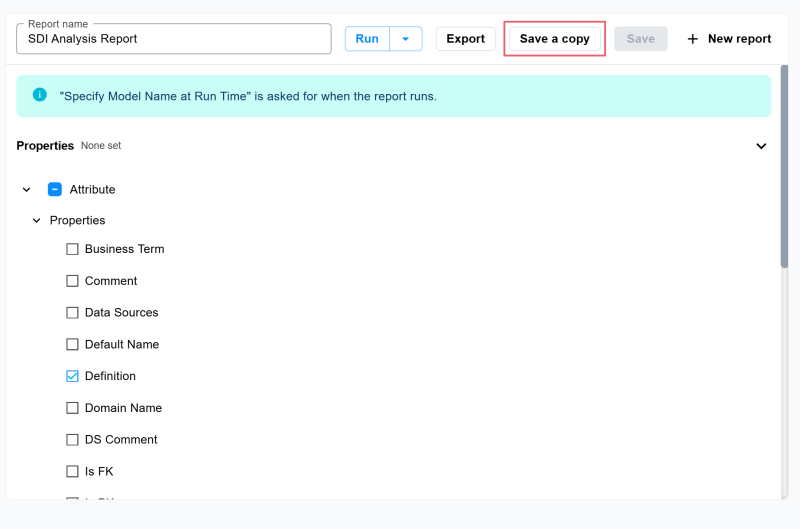This screenshot has width=800, height=529.
Task: Click the plus icon beside New report
Action: pyautogui.click(x=692, y=39)
